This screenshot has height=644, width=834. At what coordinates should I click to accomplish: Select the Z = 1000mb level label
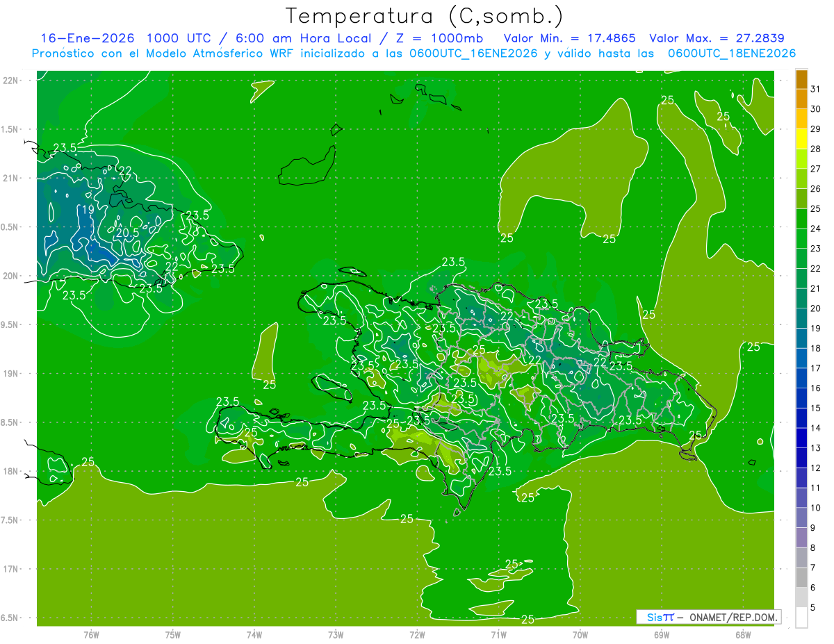click(440, 38)
